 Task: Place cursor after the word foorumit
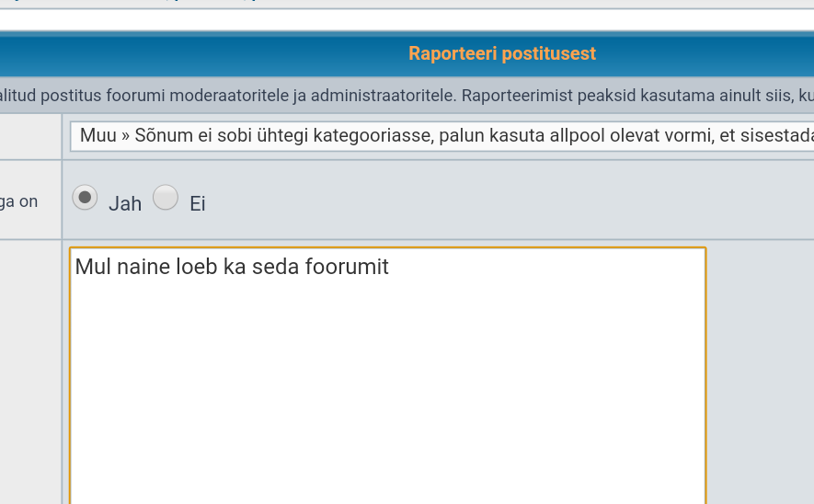390,267
